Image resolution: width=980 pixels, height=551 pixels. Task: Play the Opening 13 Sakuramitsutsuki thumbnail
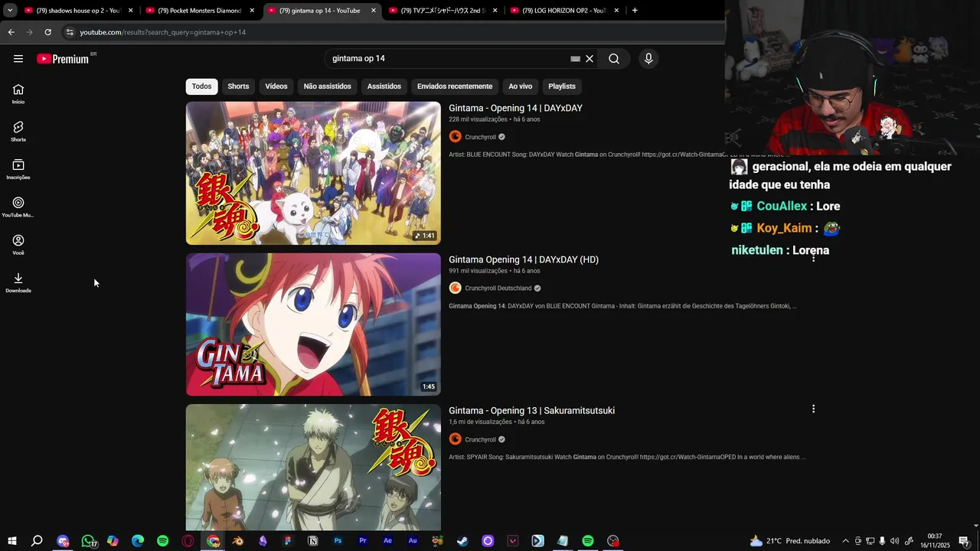(x=313, y=468)
